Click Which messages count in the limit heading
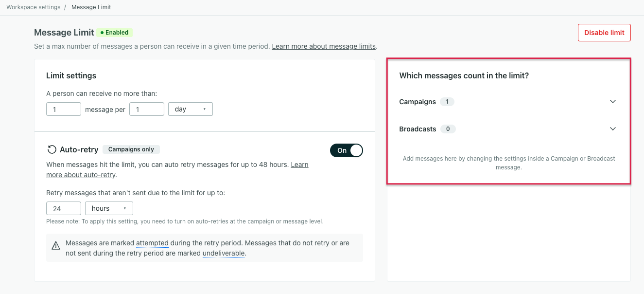This screenshot has height=294, width=644. tap(464, 75)
